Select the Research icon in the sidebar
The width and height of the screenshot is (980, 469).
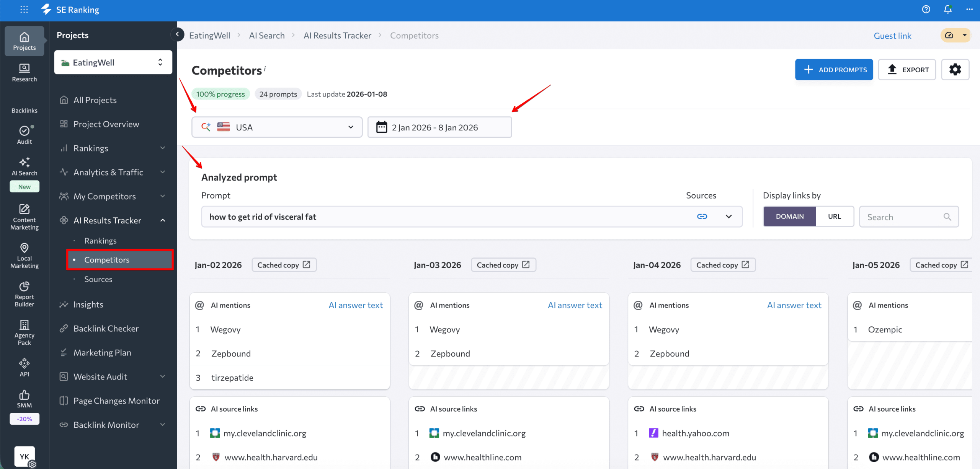coord(24,73)
